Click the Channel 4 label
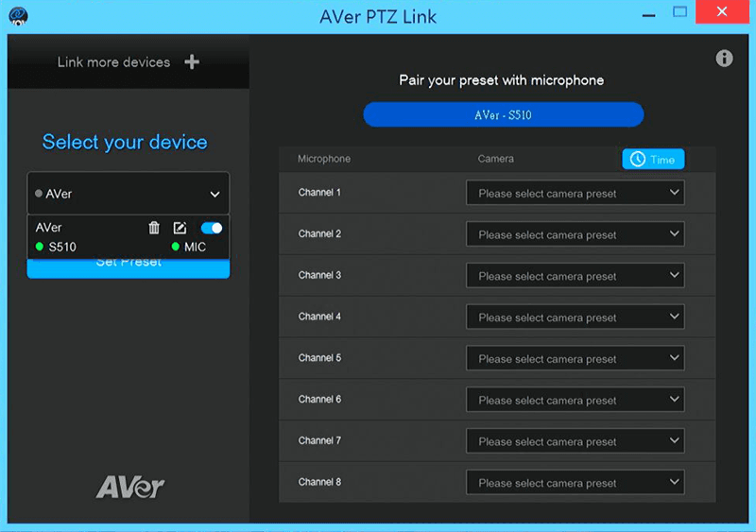This screenshot has height=532, width=756. 319,317
